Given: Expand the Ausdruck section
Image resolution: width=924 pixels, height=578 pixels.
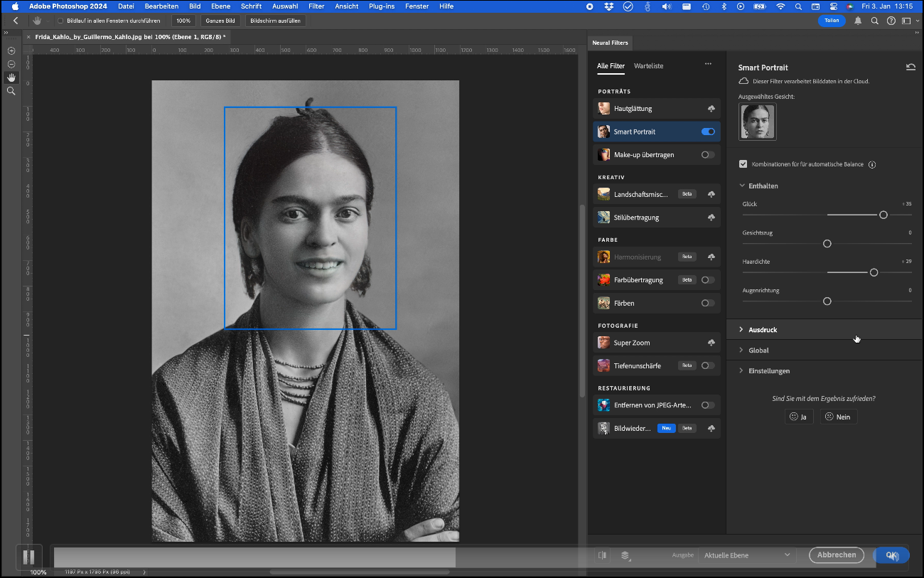Looking at the screenshot, I should point(763,330).
